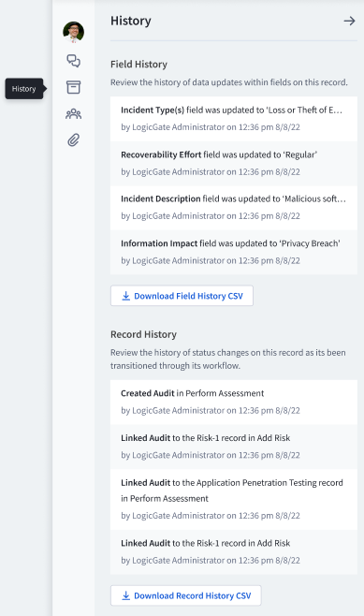The image size is (364, 616).
Task: Select the Incident Type(s) field update entry
Action: pos(234,119)
